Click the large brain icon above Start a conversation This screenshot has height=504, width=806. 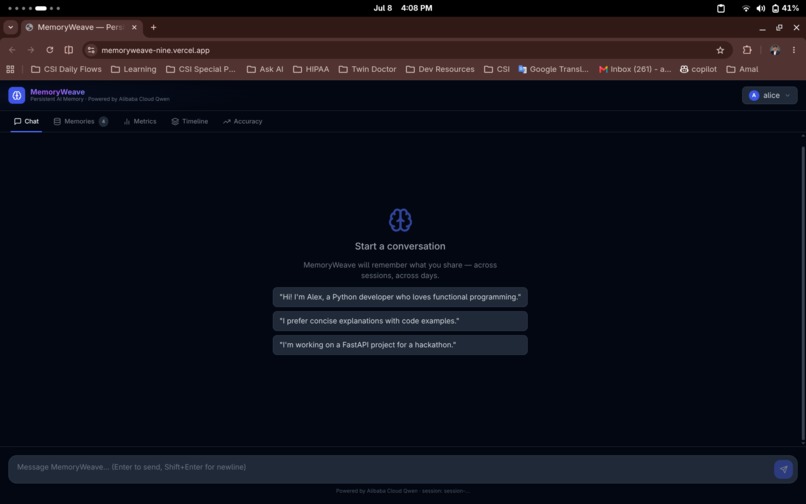[400, 220]
